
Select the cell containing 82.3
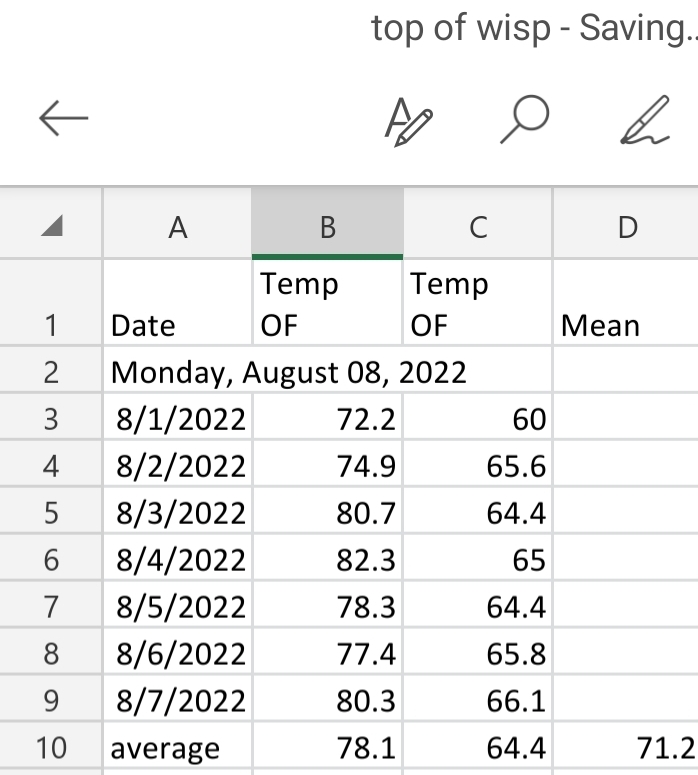point(327,559)
